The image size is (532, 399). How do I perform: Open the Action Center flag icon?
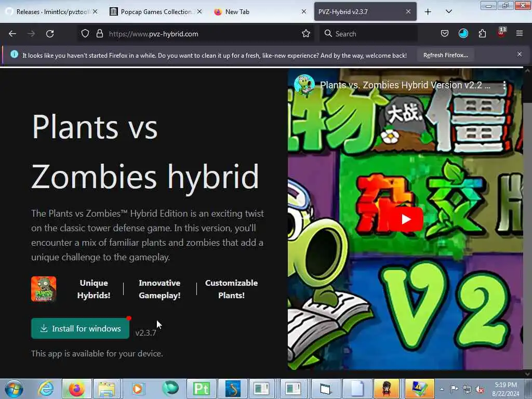[454, 389]
